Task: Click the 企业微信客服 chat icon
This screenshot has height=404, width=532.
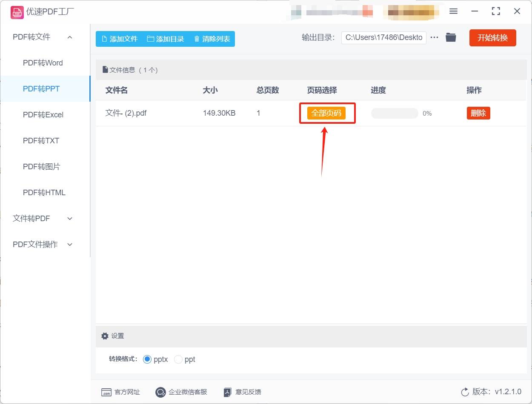Action: pos(160,392)
